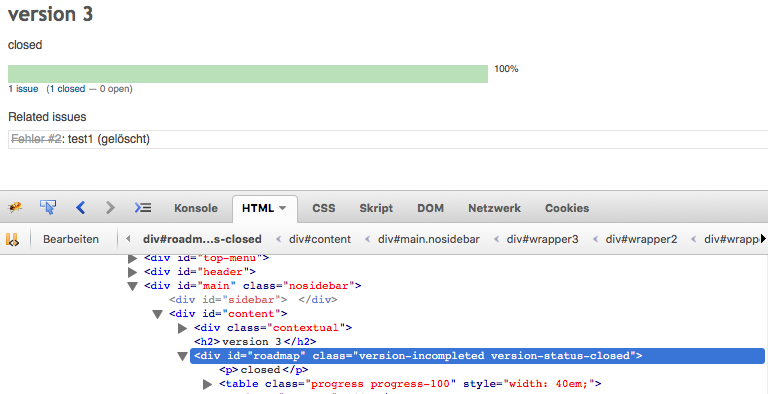Click the "Related issues" heading
The image size is (768, 394).
(x=47, y=117)
